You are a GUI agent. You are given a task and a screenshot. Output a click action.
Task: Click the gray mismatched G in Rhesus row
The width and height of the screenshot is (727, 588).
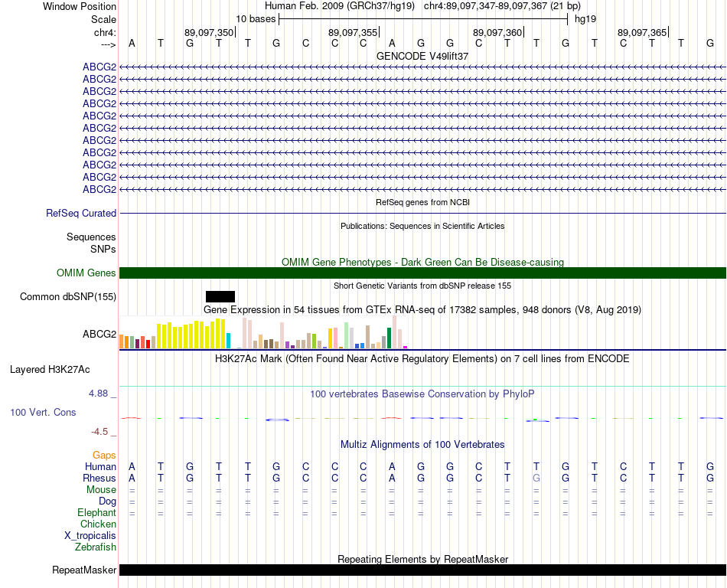536,478
